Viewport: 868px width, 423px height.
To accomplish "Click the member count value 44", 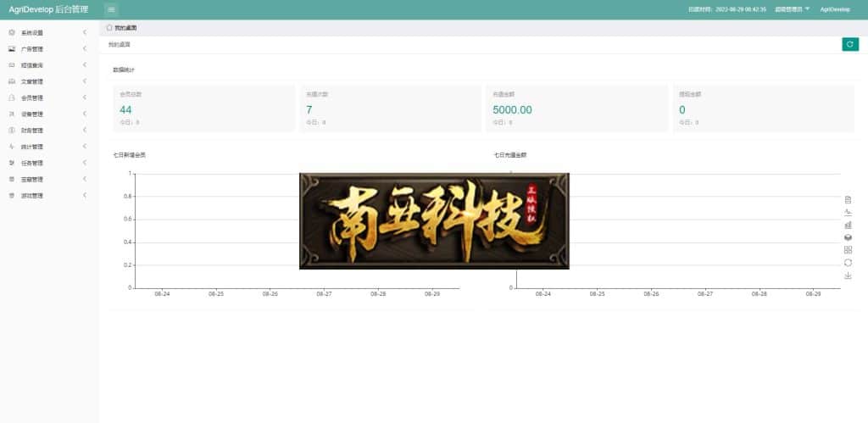I will 125,109.
